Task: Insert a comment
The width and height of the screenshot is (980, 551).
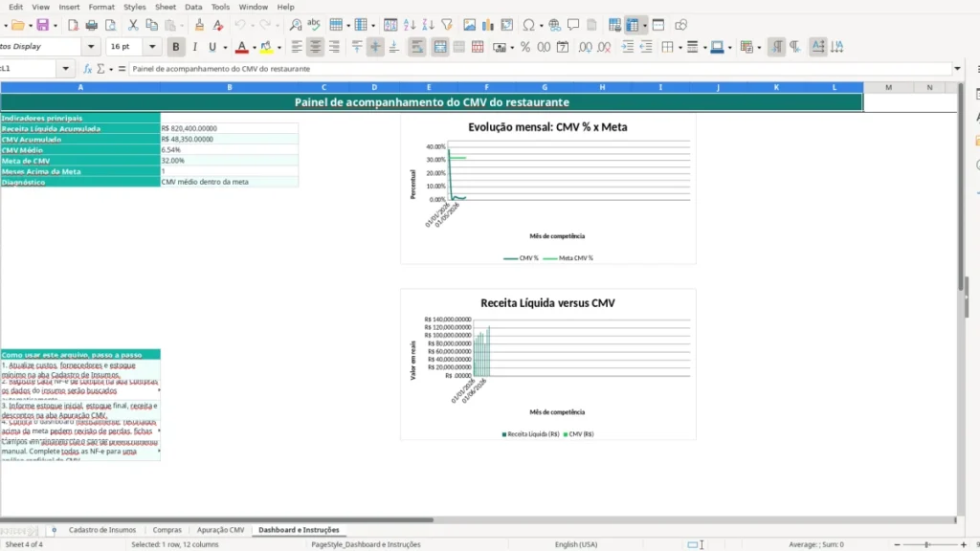Action: [573, 25]
